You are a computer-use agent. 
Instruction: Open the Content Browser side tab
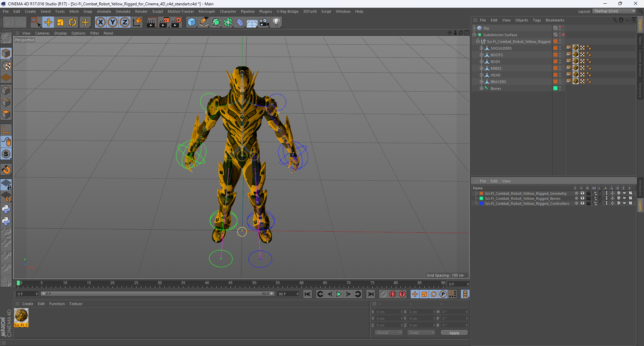coord(640,63)
